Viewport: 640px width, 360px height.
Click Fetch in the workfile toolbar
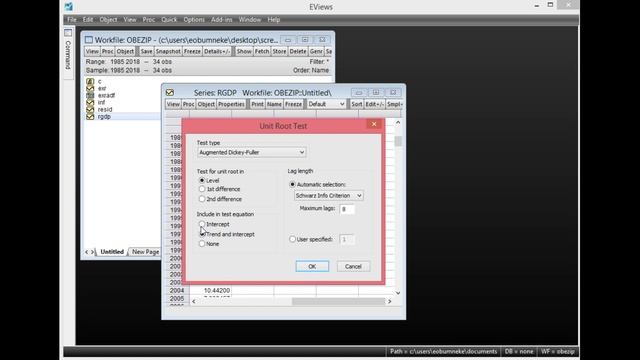262,51
